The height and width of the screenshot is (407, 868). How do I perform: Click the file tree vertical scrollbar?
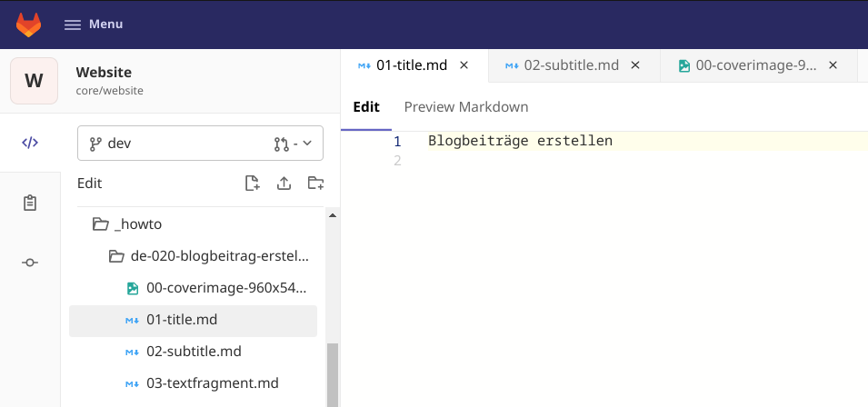coord(333,372)
